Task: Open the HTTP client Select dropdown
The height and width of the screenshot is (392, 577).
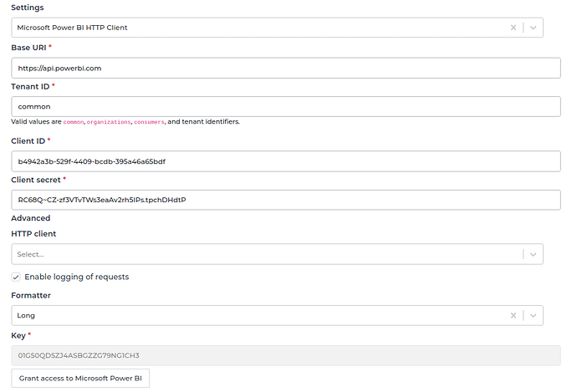Action: point(277,254)
